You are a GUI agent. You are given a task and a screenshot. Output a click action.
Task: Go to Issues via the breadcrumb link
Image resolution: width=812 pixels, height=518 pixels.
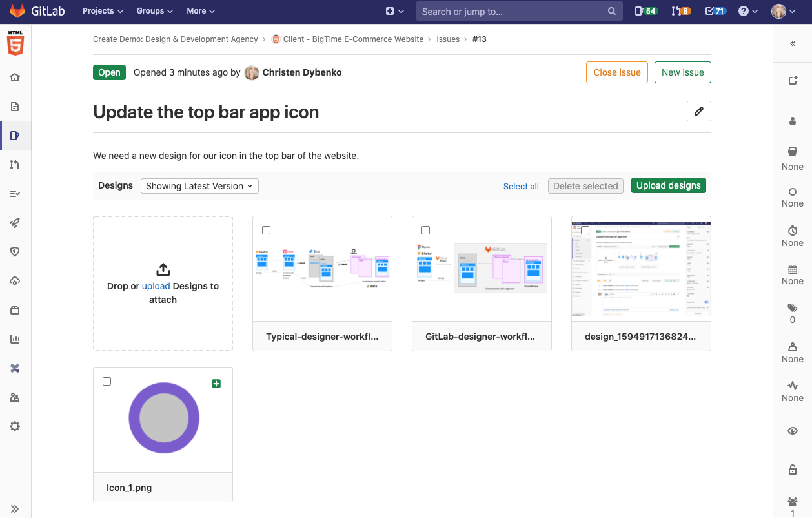tap(448, 39)
